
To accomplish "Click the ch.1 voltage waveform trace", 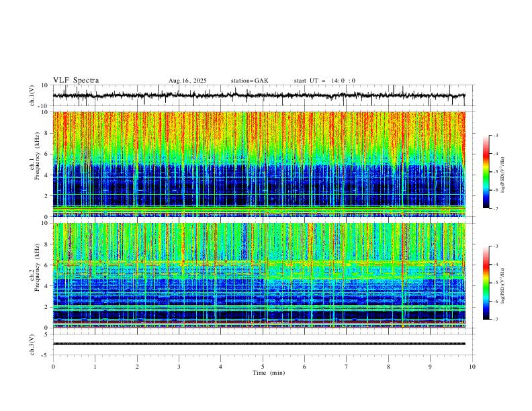I will (x=259, y=95).
